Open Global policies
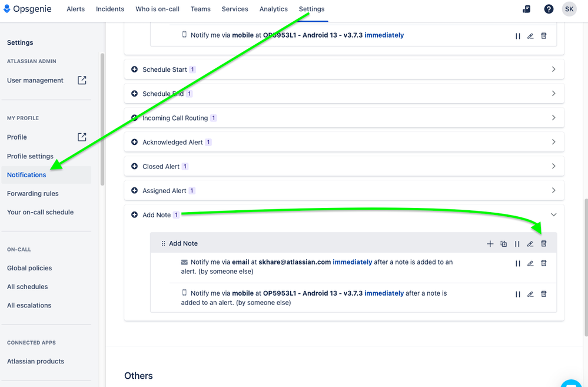Screen dimensions: 588x387 click(x=29, y=268)
